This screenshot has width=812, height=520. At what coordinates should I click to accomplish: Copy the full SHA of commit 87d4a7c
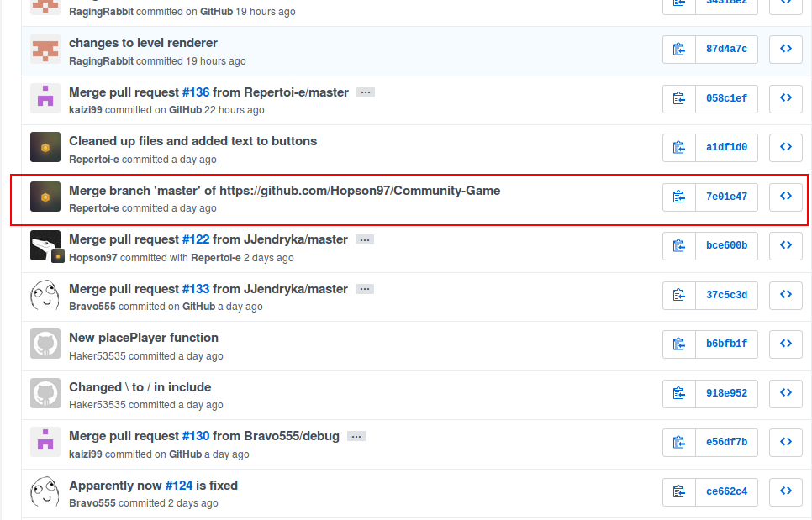(x=678, y=49)
